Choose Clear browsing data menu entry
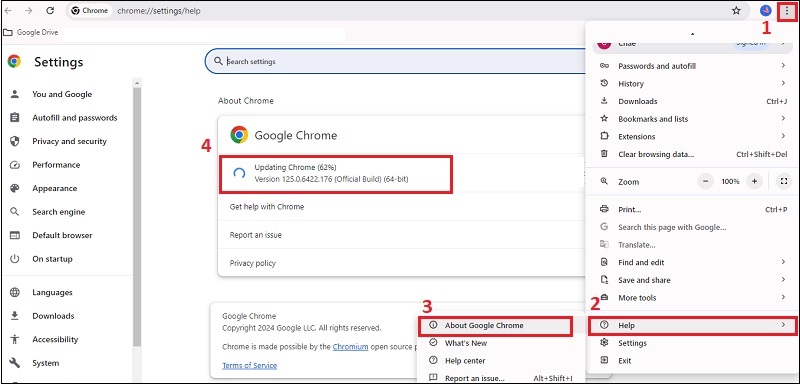 [x=692, y=154]
